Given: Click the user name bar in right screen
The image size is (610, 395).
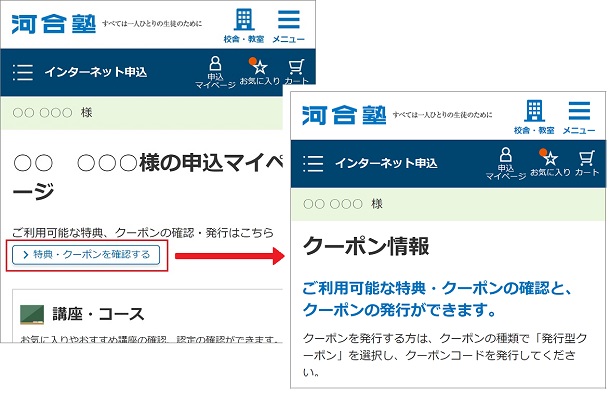Looking at the screenshot, I should point(448,204).
